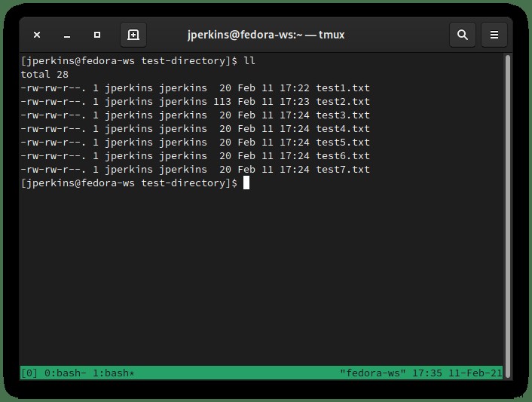Click the size 20 value in test4.txt row

coord(225,129)
